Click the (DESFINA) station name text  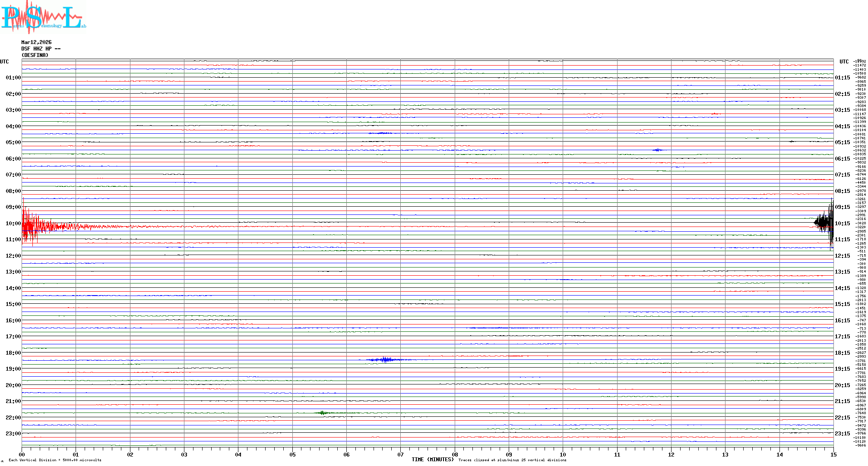35,55
